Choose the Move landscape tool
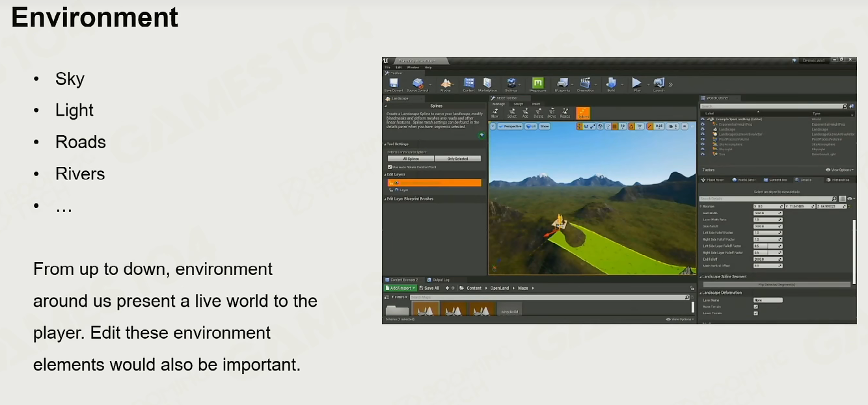Screen dimensions: 868x405 [552, 112]
